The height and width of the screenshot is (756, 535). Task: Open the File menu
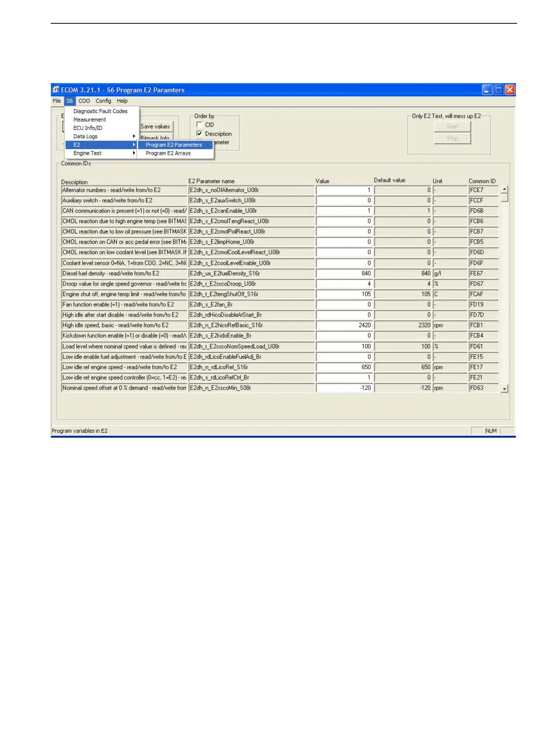(57, 101)
